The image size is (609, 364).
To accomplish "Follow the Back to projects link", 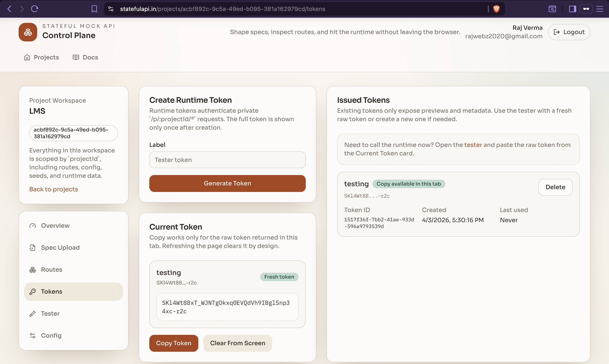I will 53,189.
